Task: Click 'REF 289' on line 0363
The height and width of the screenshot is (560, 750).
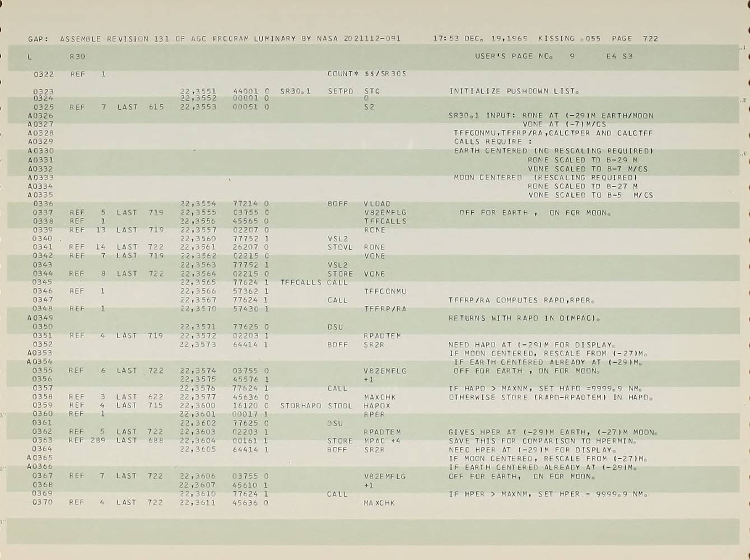Action: click(x=87, y=440)
